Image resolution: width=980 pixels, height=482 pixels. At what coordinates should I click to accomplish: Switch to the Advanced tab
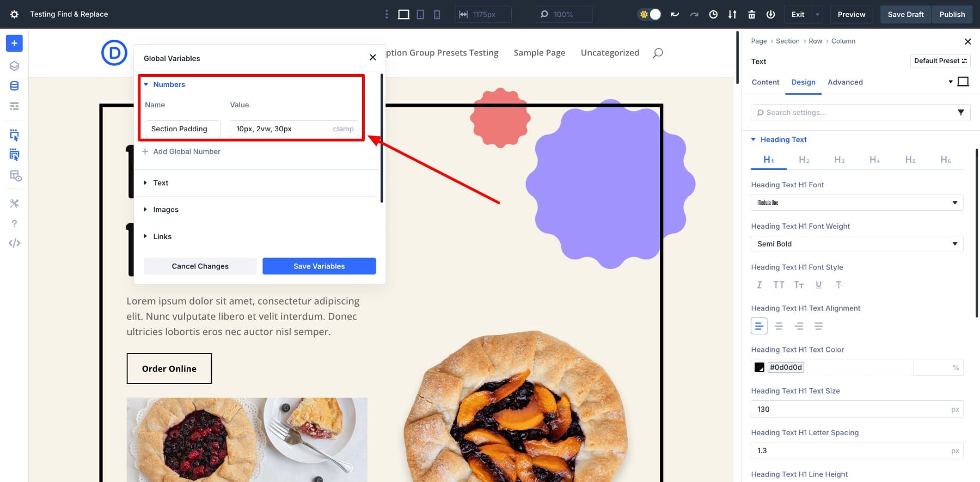(x=845, y=82)
